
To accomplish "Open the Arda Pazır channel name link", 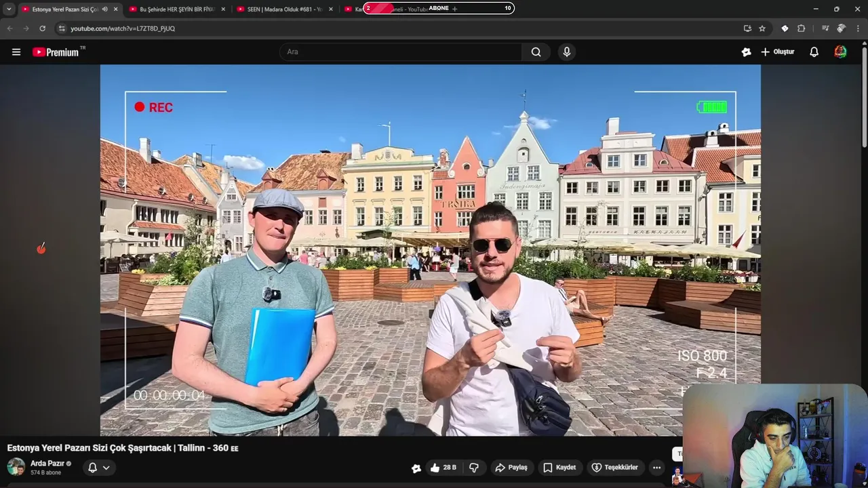I will pyautogui.click(x=47, y=464).
